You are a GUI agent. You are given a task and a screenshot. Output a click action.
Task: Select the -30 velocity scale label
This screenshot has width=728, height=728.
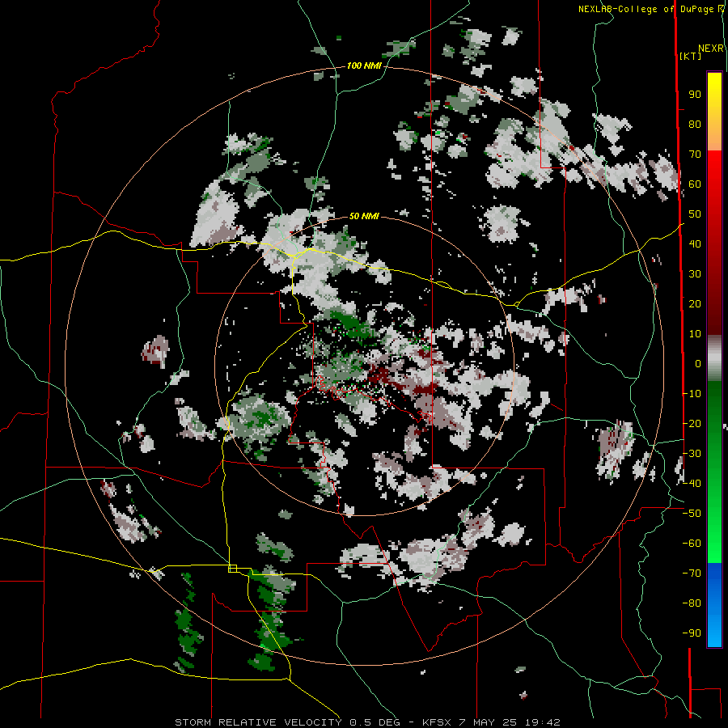[x=692, y=454]
